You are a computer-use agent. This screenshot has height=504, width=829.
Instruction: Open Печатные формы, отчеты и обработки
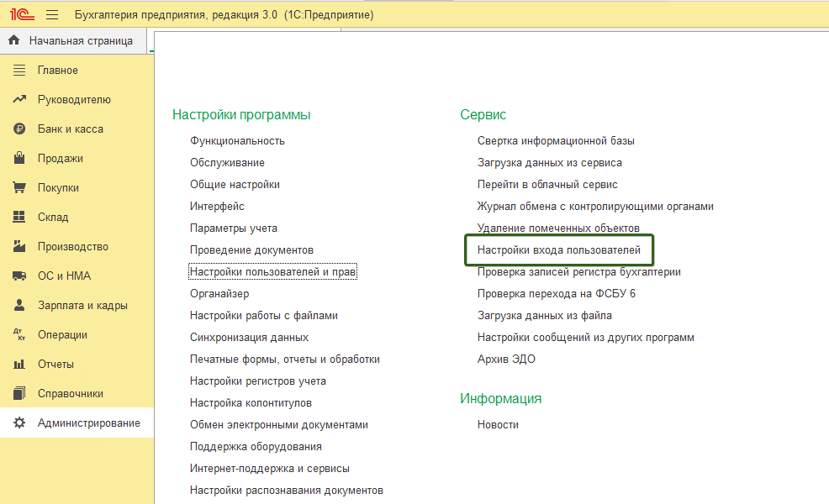click(285, 360)
